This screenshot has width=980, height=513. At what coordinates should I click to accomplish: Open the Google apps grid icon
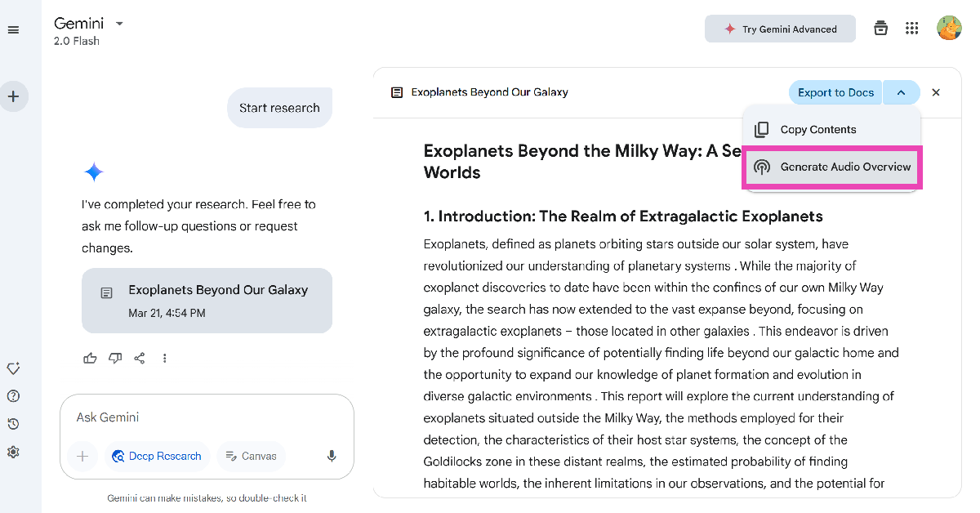[x=912, y=29]
